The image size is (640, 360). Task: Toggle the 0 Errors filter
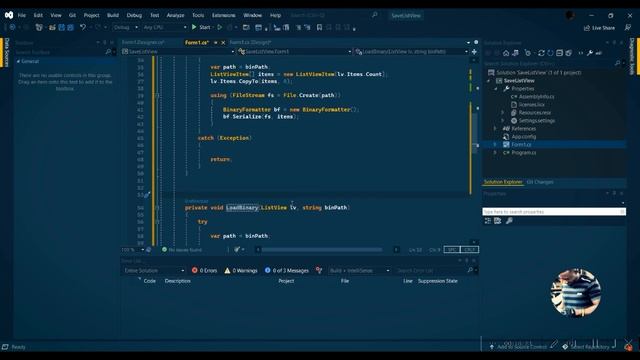point(204,271)
